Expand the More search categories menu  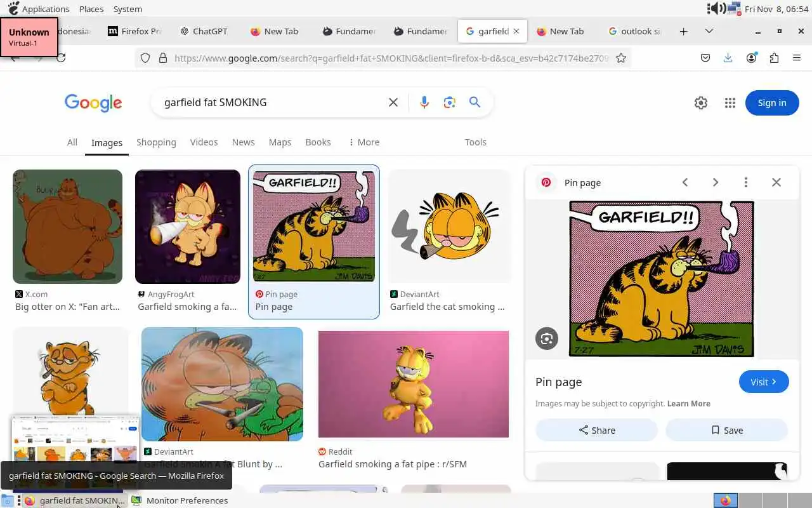(x=364, y=142)
